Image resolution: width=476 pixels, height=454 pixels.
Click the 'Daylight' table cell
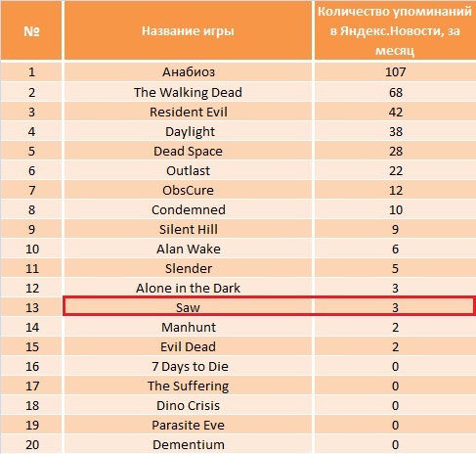coord(188,131)
